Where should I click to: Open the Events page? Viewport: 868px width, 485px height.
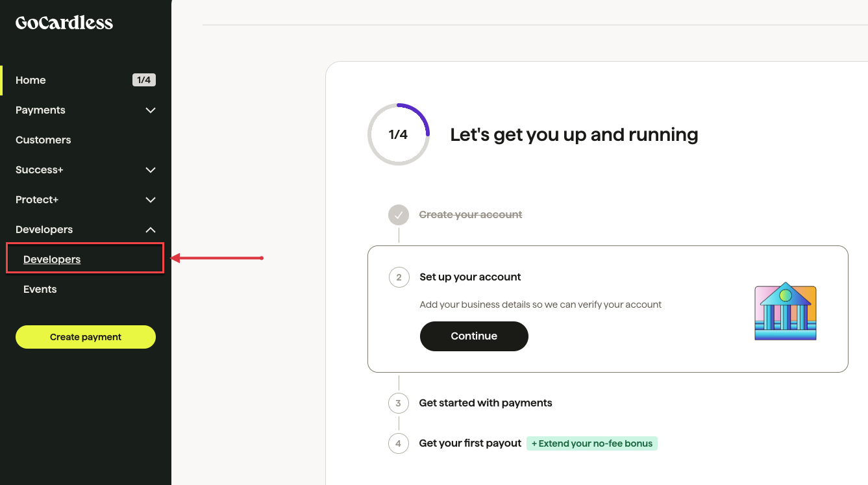click(40, 289)
